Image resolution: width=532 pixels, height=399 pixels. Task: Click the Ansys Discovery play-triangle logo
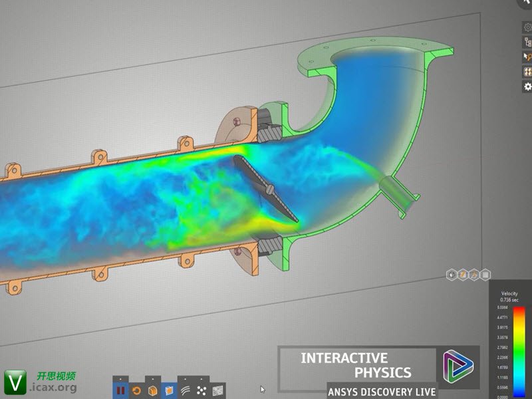(x=458, y=367)
